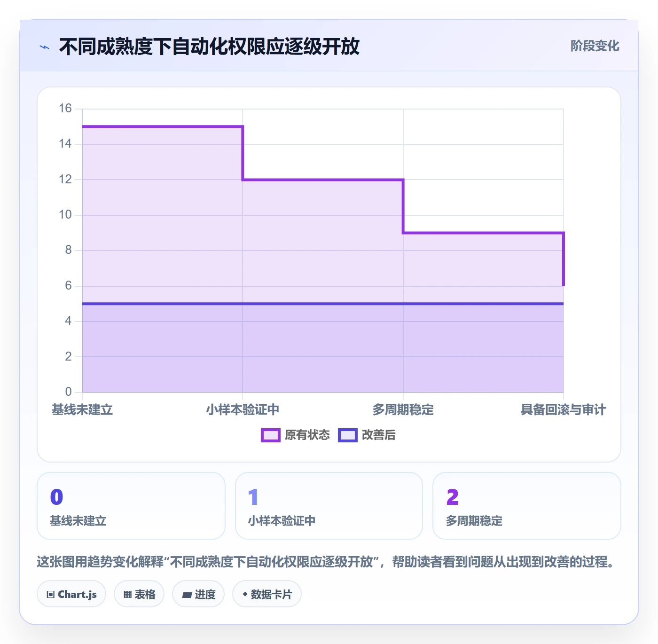Click the large number 1 in second card
The image size is (658, 644).
(253, 497)
